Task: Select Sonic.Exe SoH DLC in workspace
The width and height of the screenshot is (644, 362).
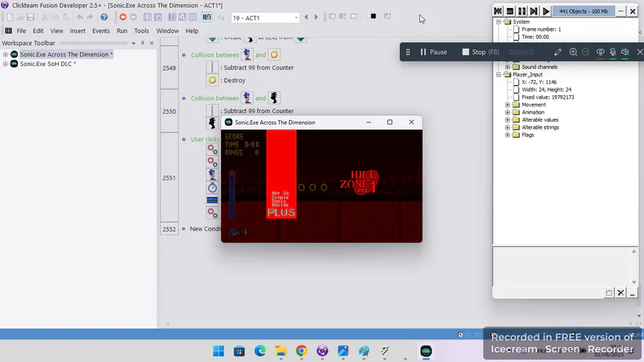Action: (48, 64)
